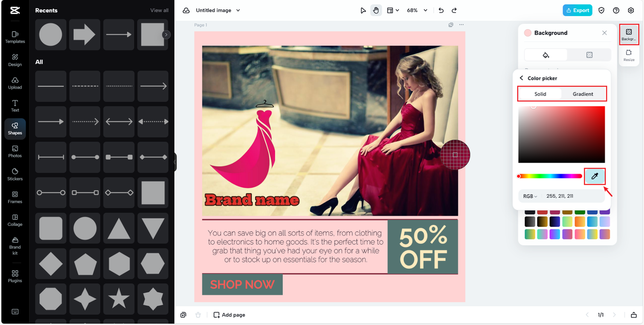Select the Shapes tab in sidebar
Viewport: 644px width, 325px height.
click(x=15, y=129)
